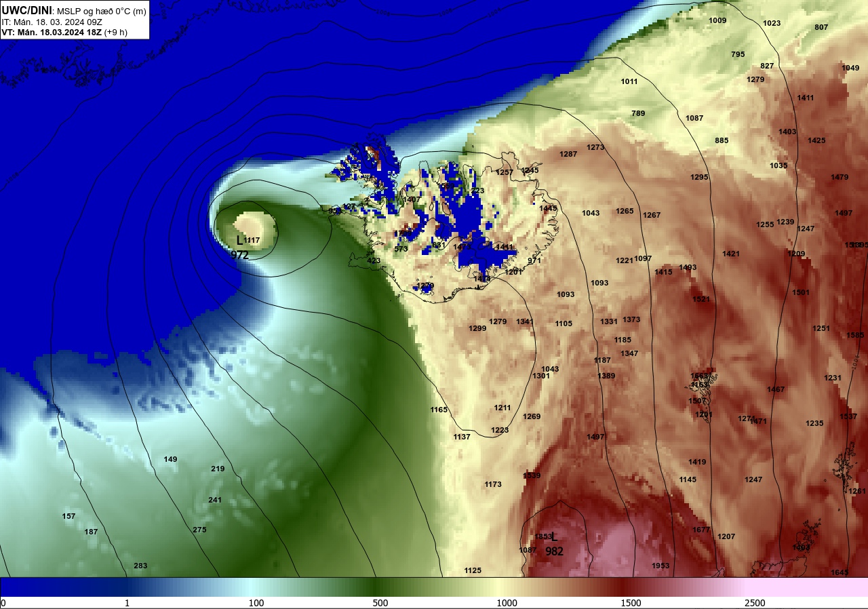Click the map value 149
The image size is (868, 609).
tap(170, 459)
